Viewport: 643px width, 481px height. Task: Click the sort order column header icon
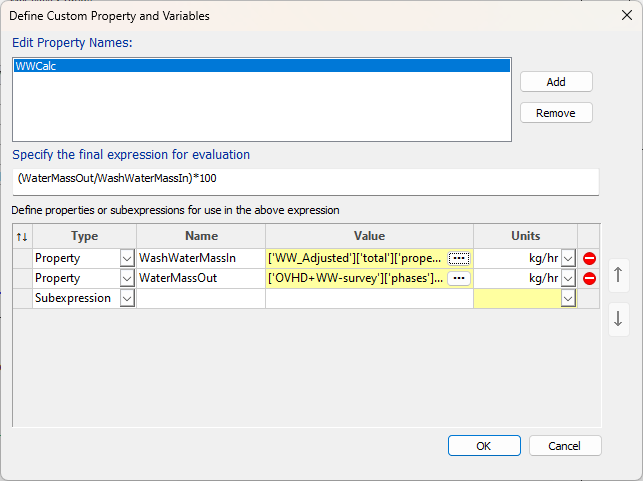click(22, 236)
